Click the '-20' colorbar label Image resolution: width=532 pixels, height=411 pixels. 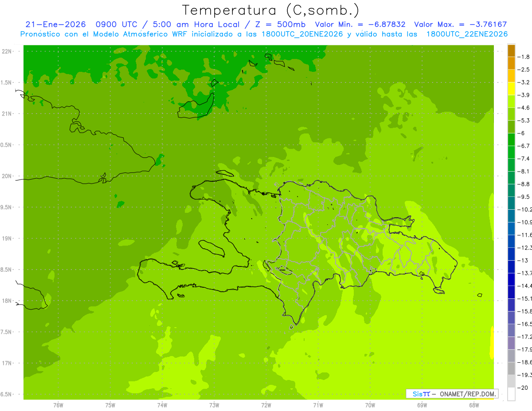[524, 388]
